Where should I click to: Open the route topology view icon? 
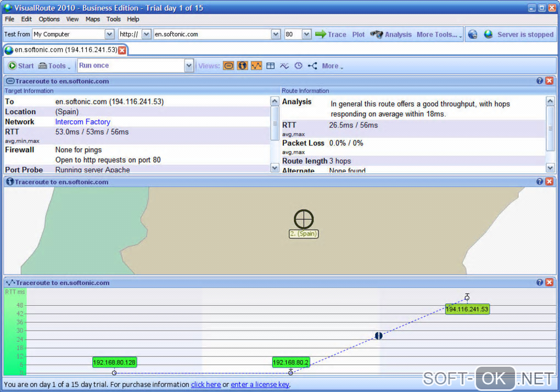tap(312, 66)
